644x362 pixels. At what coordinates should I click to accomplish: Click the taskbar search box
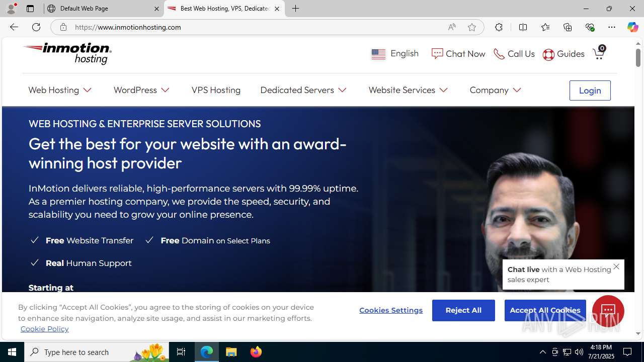click(x=96, y=352)
